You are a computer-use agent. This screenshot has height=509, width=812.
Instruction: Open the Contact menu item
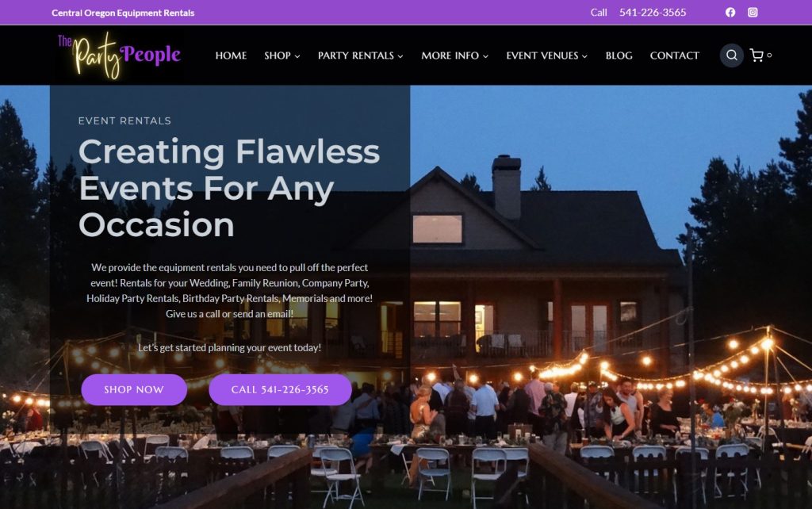(x=674, y=55)
